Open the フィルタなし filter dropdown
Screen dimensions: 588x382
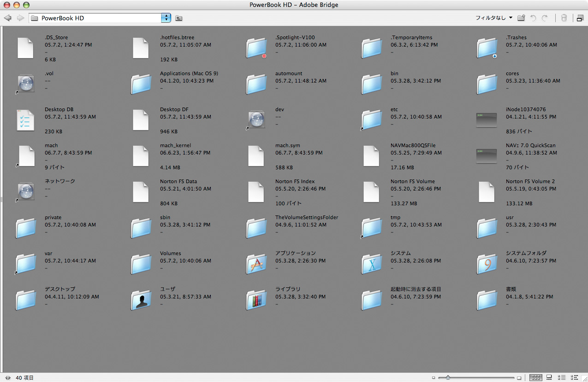click(494, 18)
